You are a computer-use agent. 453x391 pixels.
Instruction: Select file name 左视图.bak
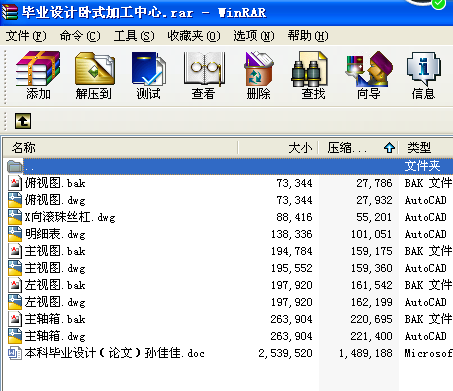pyautogui.click(x=55, y=285)
